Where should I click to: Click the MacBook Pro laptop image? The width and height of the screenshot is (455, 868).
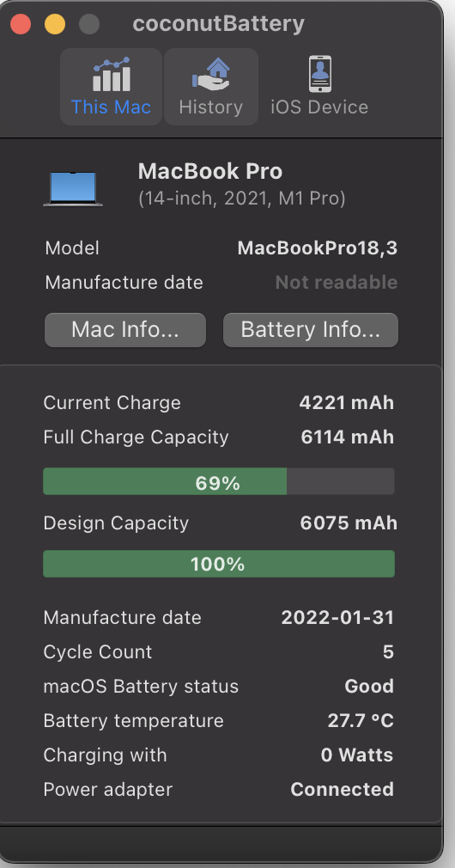click(73, 189)
